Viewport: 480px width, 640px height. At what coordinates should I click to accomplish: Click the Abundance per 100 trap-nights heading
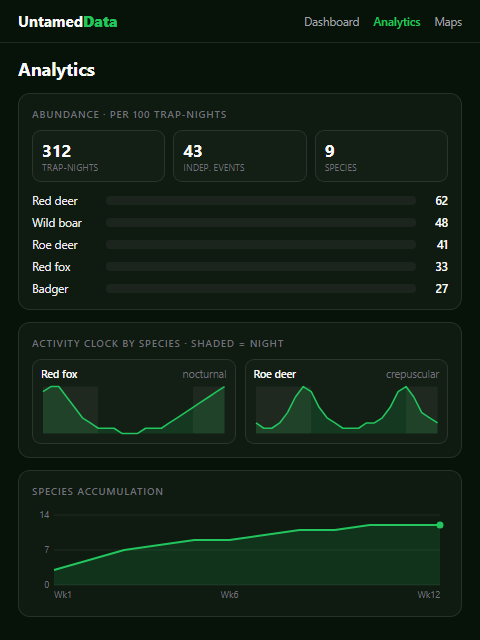[x=129, y=115]
